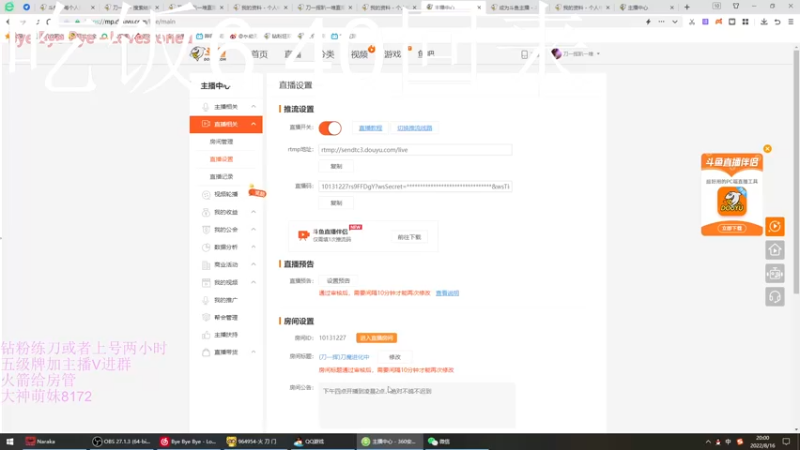The image size is (800, 450).
Task: Click the browser download icon
Action: click(x=764, y=22)
